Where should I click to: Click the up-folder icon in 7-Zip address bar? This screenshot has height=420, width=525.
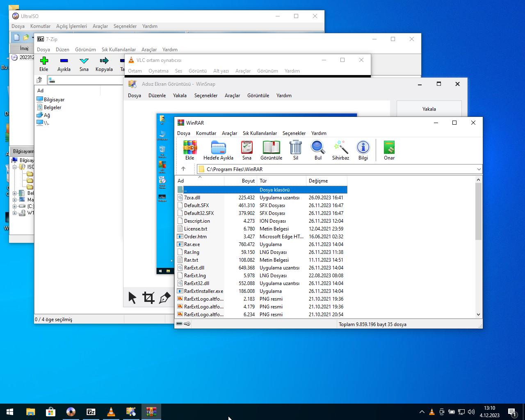coord(40,80)
